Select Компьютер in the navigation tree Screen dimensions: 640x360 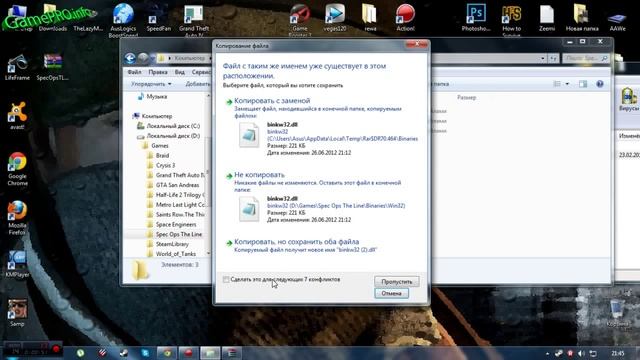[x=157, y=116]
